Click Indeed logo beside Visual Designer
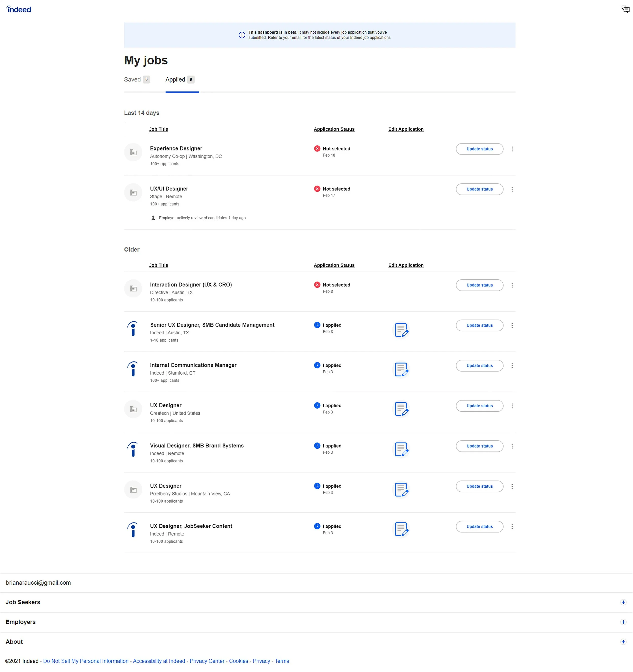 132,449
